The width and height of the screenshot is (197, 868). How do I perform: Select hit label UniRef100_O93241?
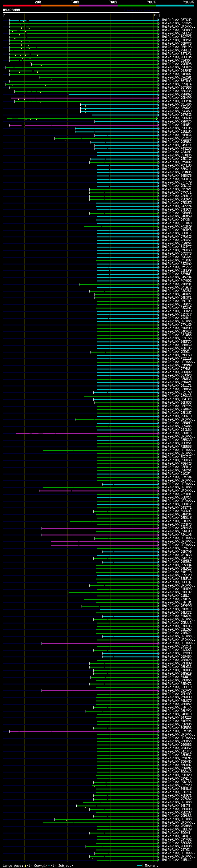coord(176,647)
